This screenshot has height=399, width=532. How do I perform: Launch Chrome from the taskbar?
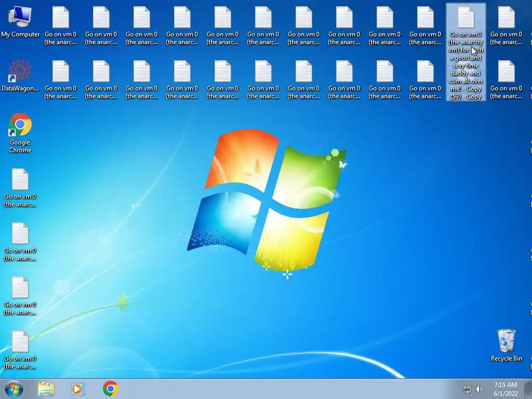click(x=111, y=389)
